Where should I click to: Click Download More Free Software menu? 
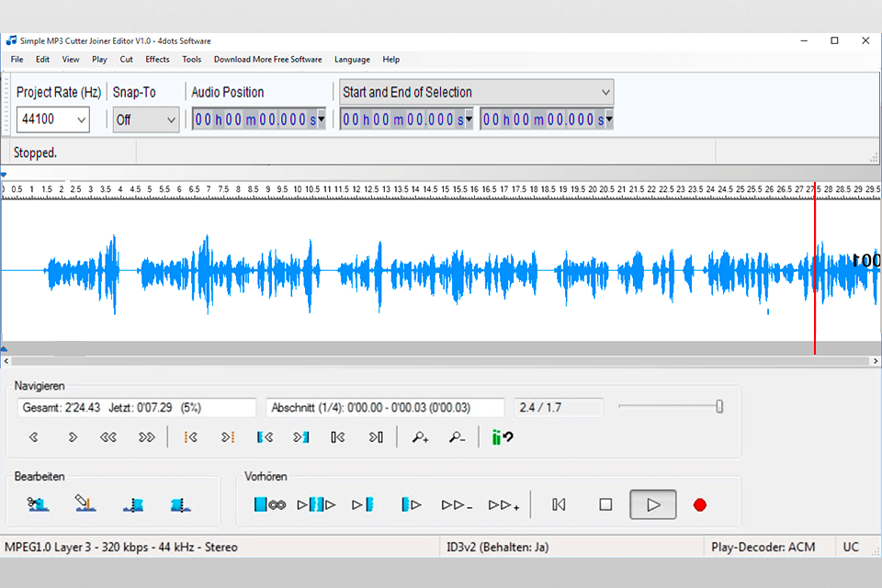pos(267,60)
